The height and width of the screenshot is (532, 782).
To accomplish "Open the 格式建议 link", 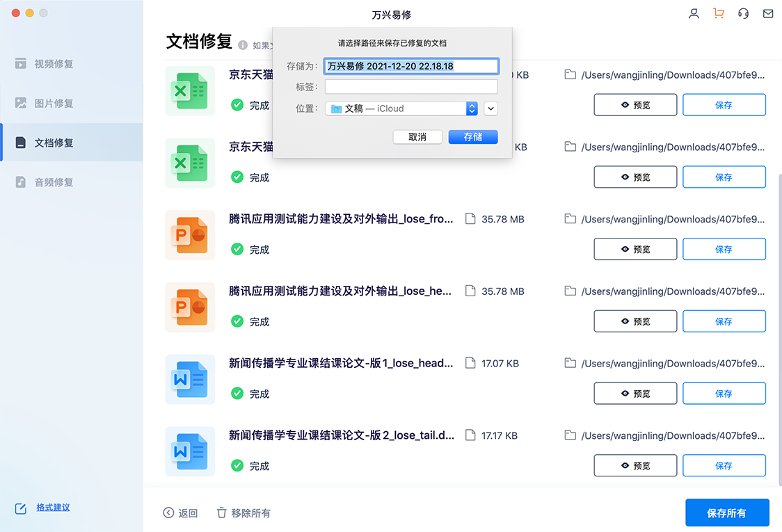I will coord(53,508).
